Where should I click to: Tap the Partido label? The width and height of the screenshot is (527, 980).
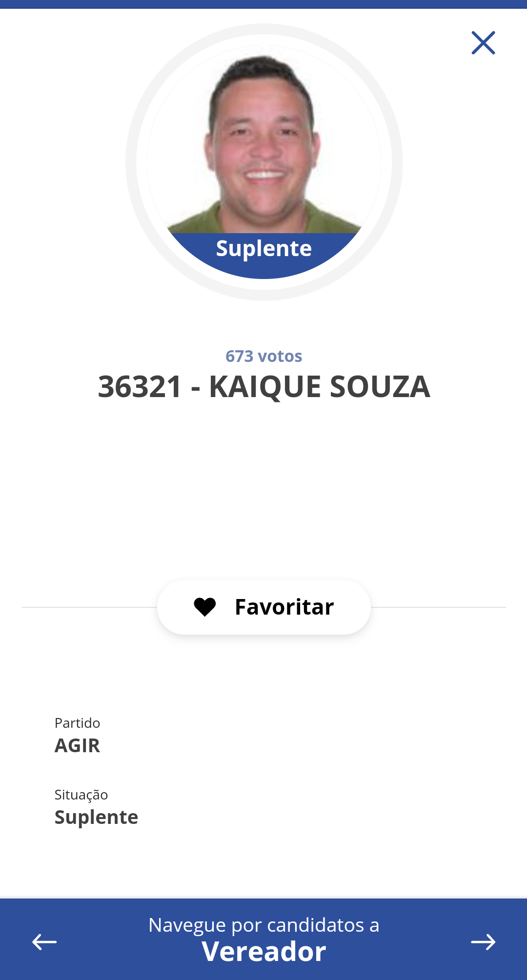click(x=77, y=723)
